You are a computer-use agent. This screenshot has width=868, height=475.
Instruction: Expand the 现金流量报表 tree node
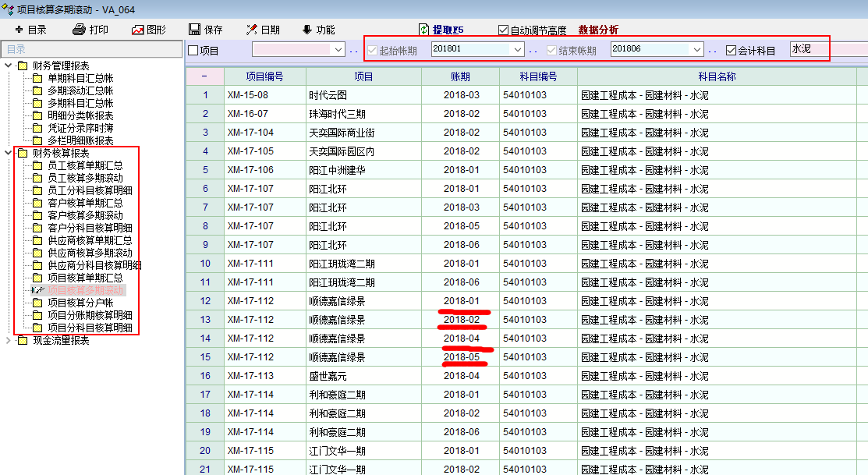9,340
